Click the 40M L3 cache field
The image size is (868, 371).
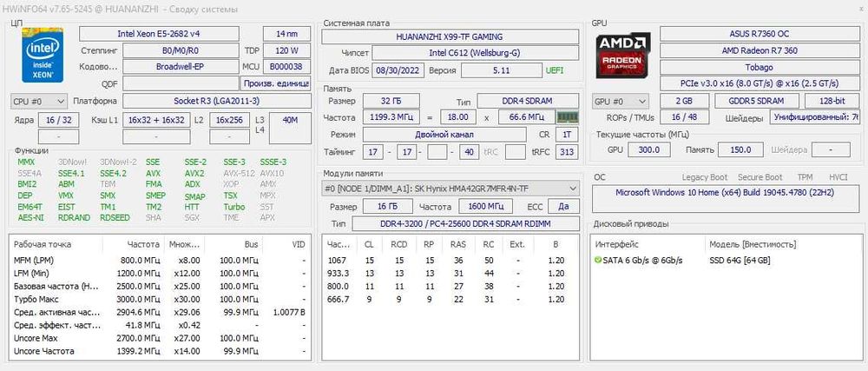point(290,128)
